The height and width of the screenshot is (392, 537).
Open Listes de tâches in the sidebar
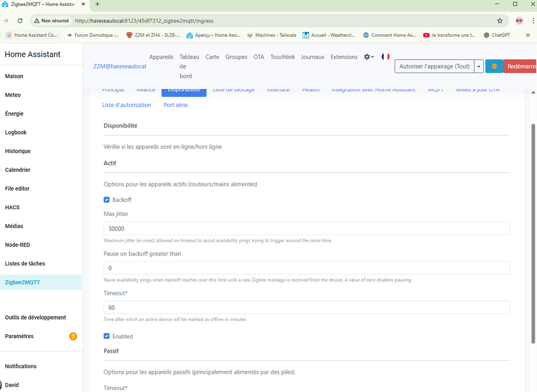25,264
